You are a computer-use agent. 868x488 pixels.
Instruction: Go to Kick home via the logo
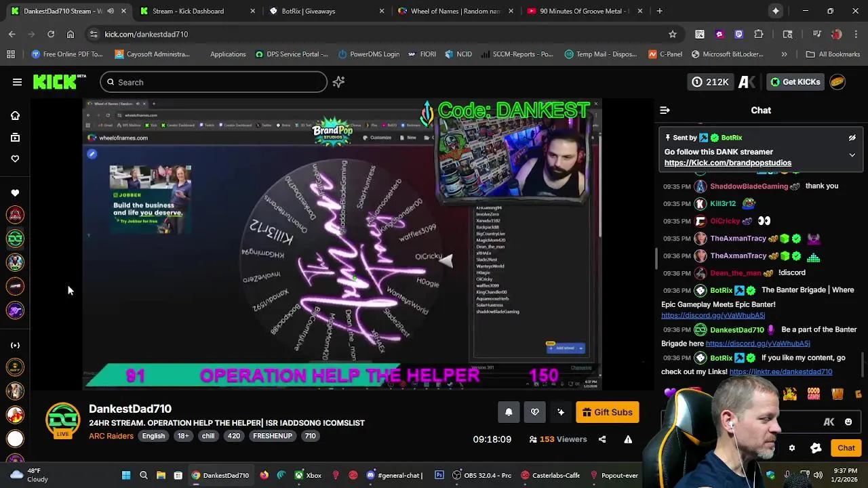click(59, 82)
